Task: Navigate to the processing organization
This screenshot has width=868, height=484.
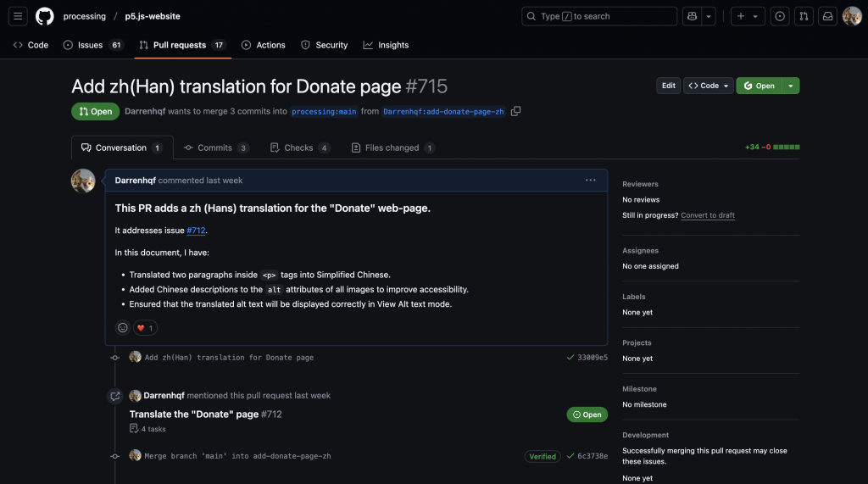Action: pyautogui.click(x=84, y=16)
